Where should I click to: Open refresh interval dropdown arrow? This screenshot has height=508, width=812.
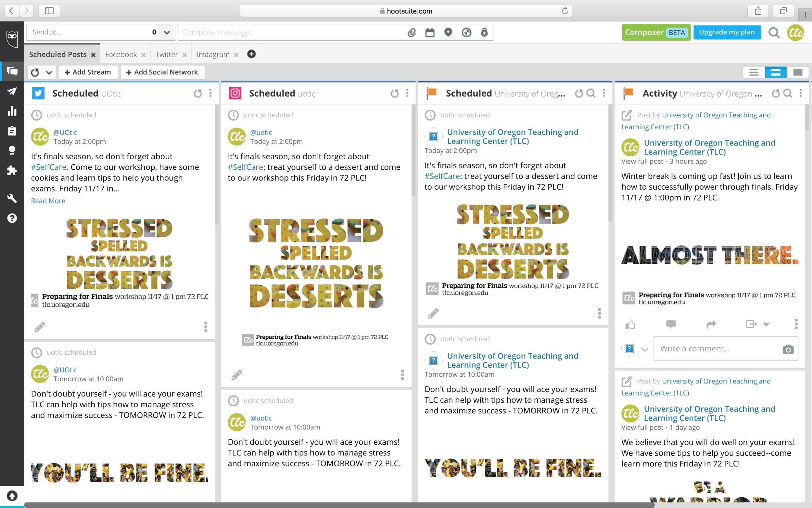(x=49, y=72)
